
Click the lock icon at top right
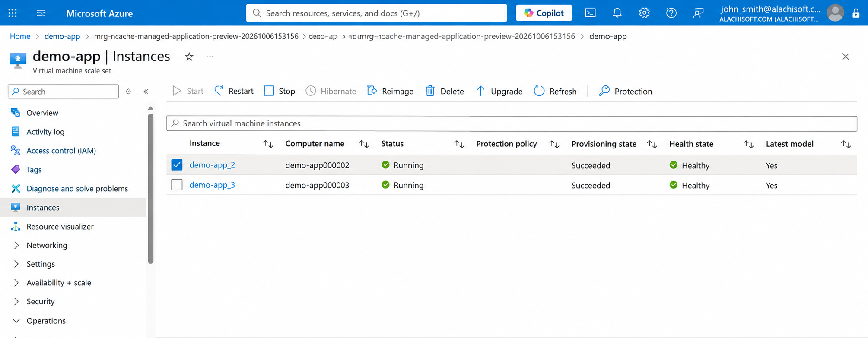point(855,13)
